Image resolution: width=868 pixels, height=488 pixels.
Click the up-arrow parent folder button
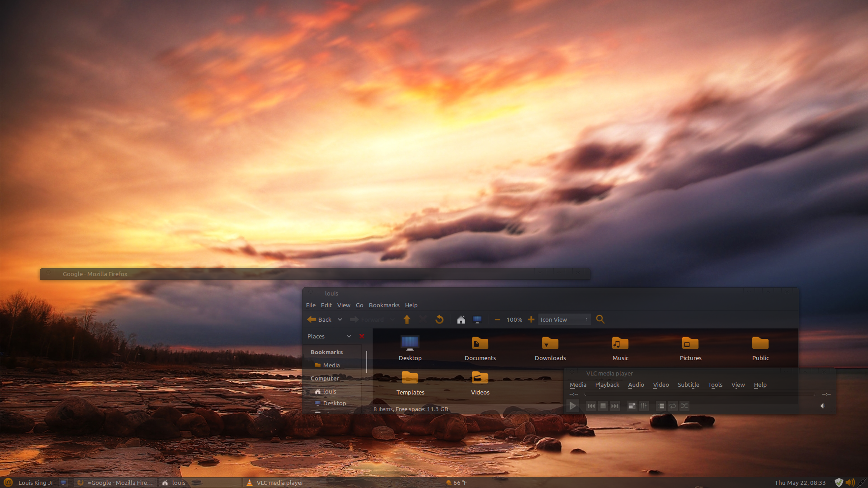(406, 319)
